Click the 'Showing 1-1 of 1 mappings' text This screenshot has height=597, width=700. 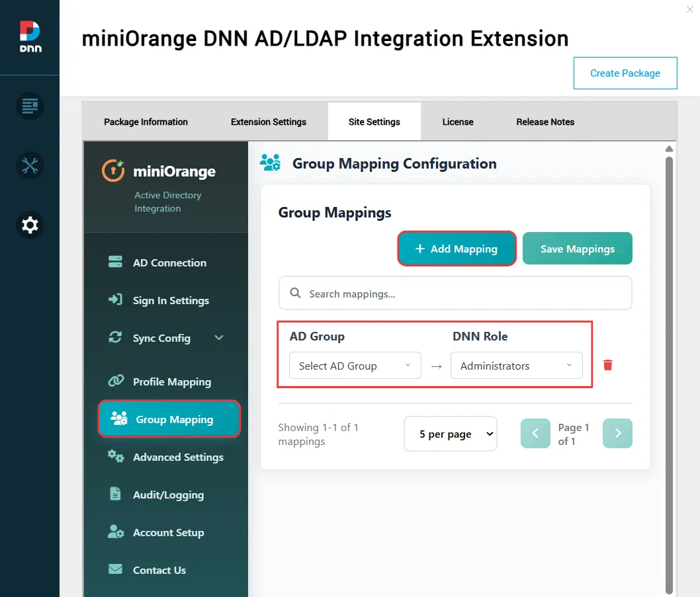pyautogui.click(x=318, y=434)
